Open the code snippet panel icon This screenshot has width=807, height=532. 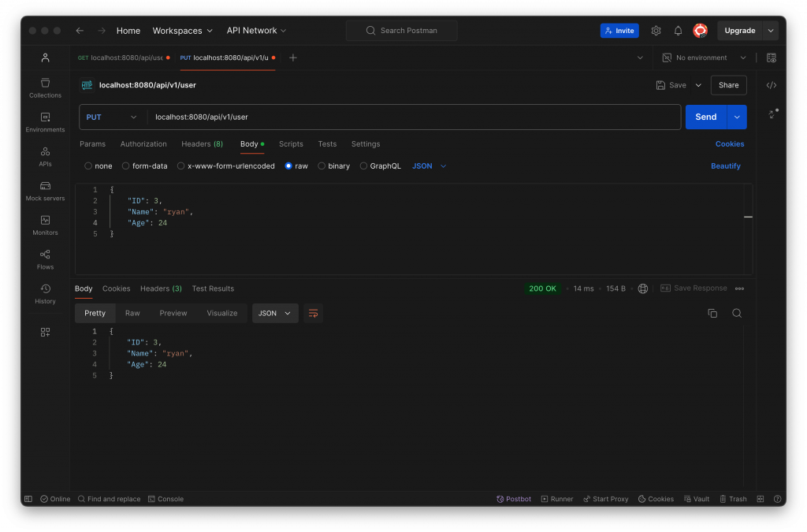(771, 85)
